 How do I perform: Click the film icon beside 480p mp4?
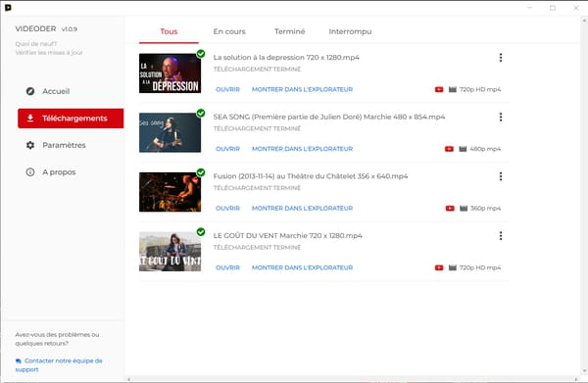point(463,149)
